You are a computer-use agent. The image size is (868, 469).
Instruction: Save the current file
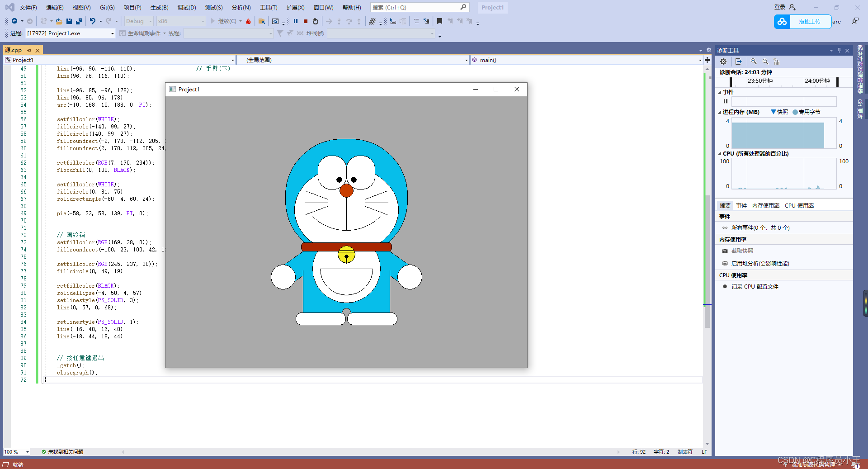69,21
